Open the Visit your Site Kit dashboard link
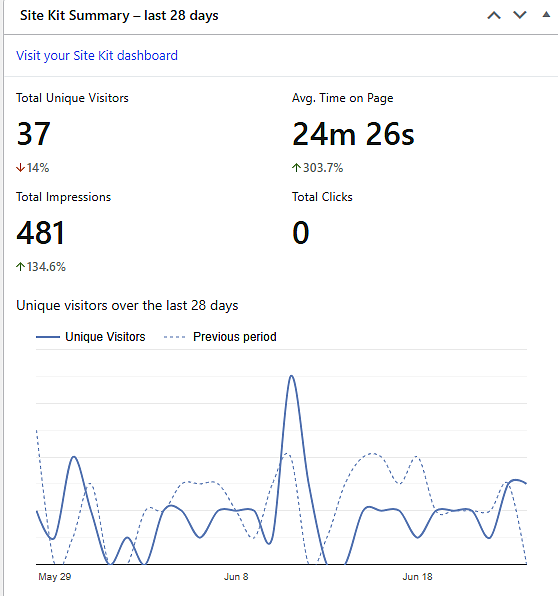This screenshot has width=558, height=596. 97,55
